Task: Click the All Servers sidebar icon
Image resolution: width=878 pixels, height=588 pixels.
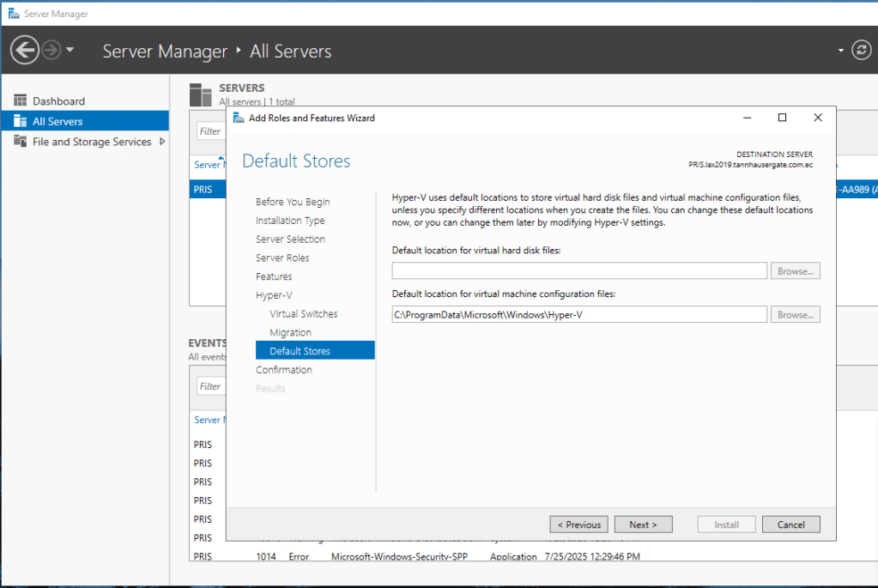Action: click(21, 122)
